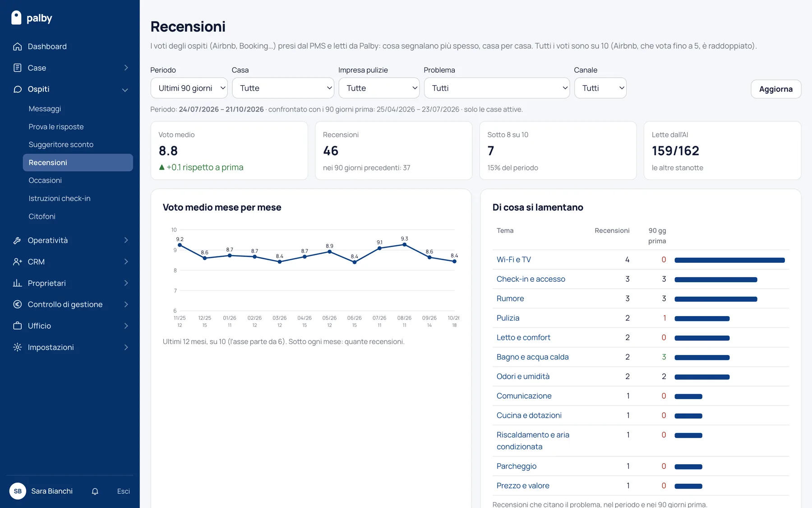Click the Impostazioni gear icon
The image size is (812, 508).
pyautogui.click(x=18, y=347)
